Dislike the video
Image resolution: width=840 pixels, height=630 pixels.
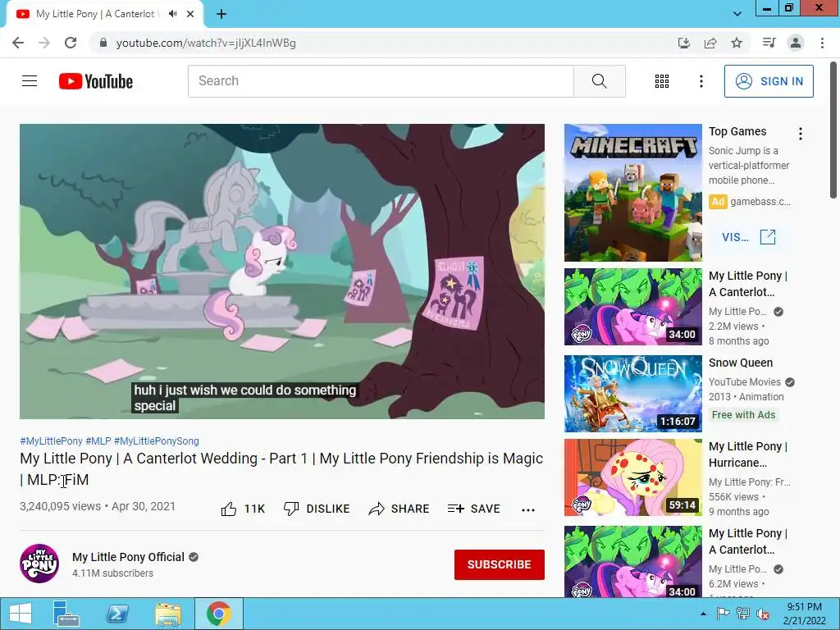[317, 509]
